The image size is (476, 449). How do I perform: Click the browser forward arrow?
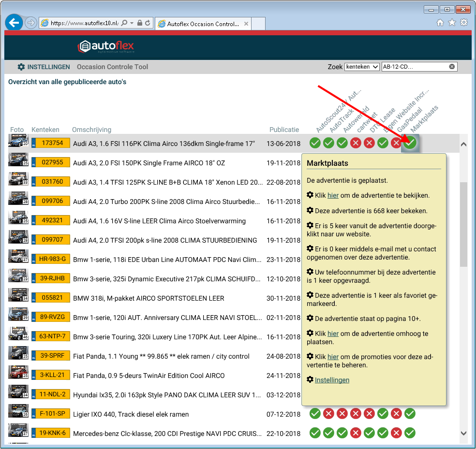30,23
